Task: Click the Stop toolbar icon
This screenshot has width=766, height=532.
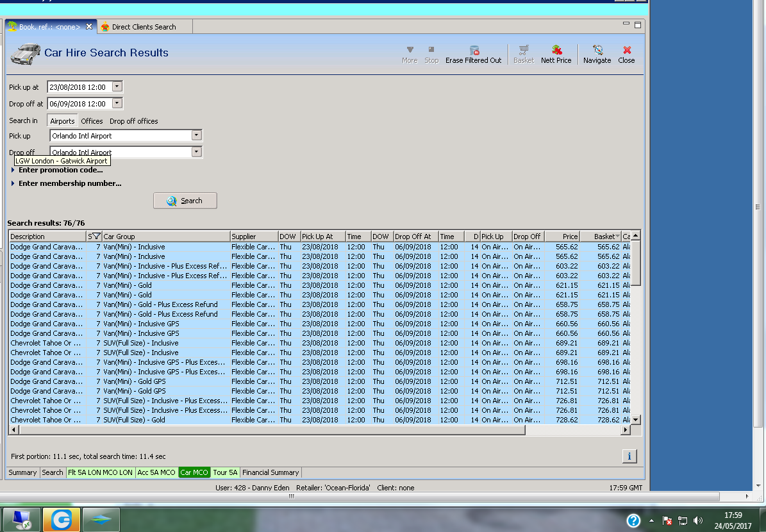Action: (x=431, y=54)
